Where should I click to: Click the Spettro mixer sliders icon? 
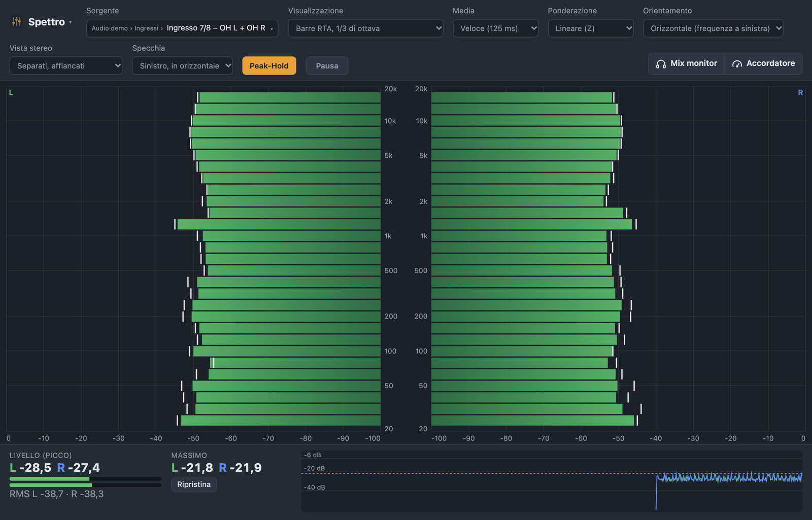[16, 22]
